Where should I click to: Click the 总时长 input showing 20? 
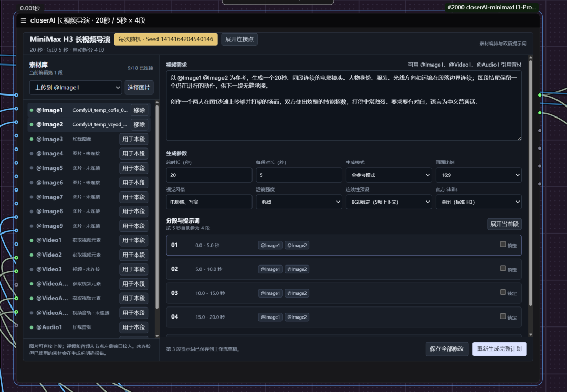209,175
